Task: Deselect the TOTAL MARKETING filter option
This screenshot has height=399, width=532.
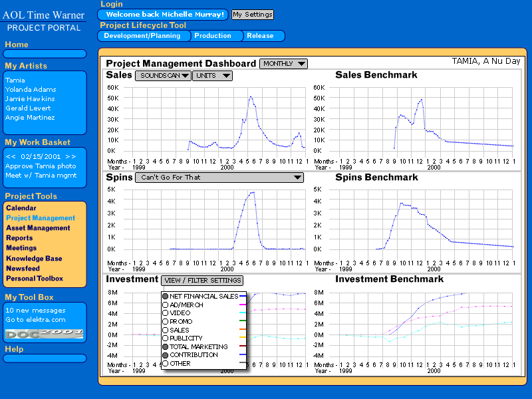Action: pos(166,346)
